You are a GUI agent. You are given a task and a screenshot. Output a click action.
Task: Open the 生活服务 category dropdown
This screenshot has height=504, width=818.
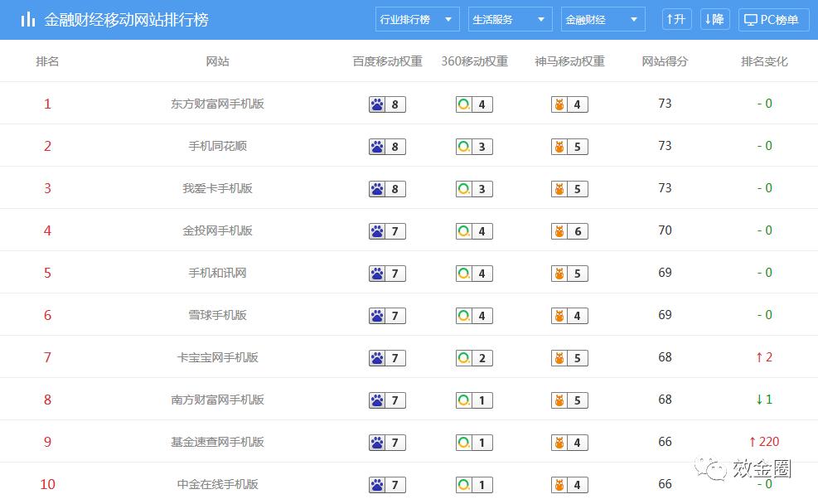pos(510,20)
